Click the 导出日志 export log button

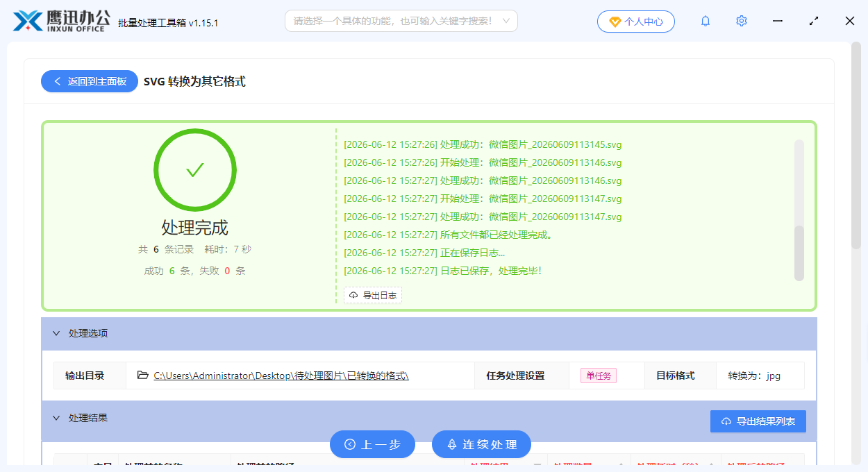point(373,295)
